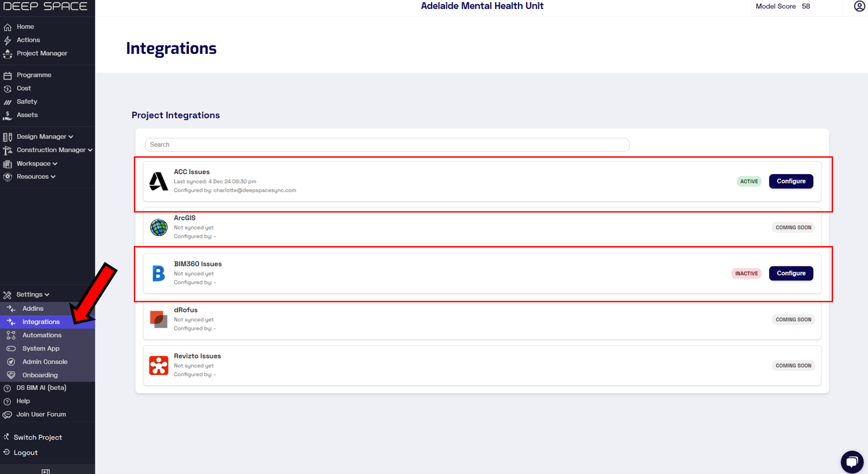Open the Automations settings page
Viewport: 868px width, 474px height.
(x=41, y=335)
